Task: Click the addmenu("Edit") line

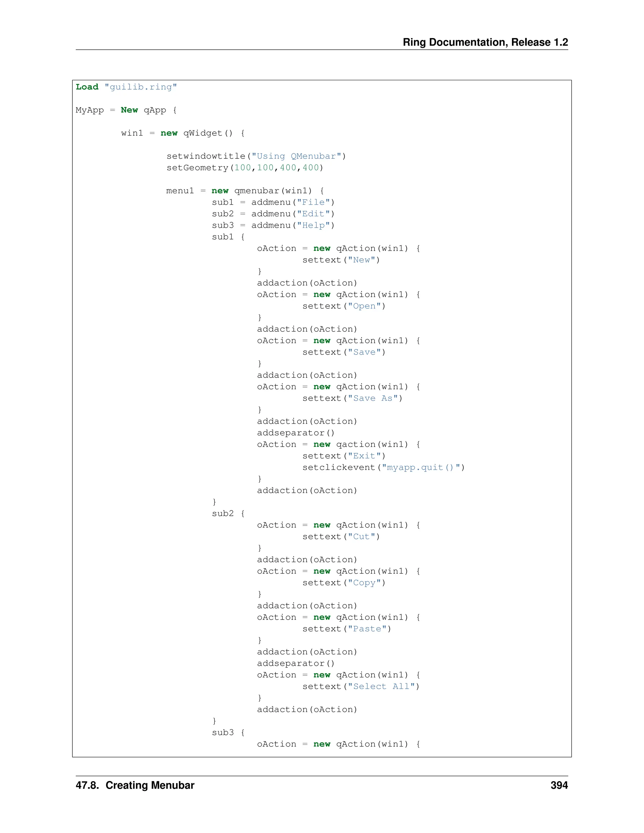Action: pyautogui.click(x=273, y=214)
